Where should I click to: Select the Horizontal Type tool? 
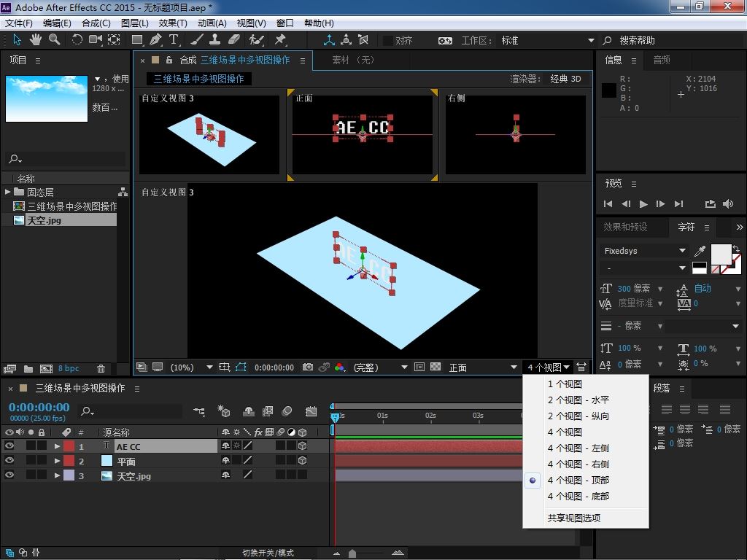(x=174, y=40)
